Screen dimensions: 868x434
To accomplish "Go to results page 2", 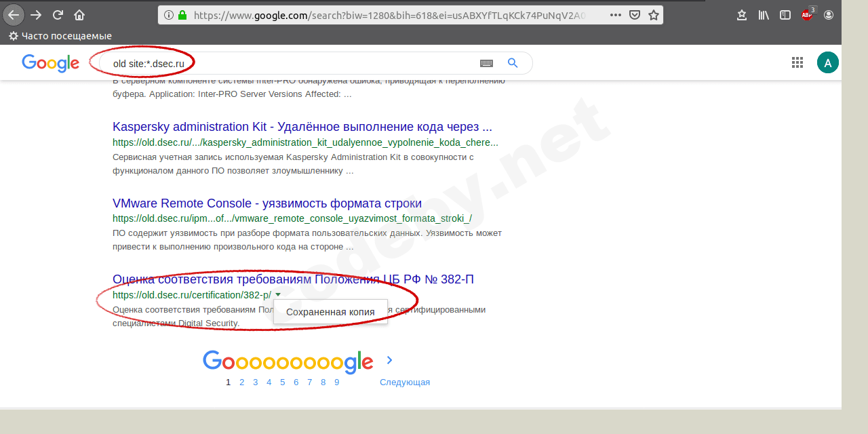I will (x=242, y=382).
